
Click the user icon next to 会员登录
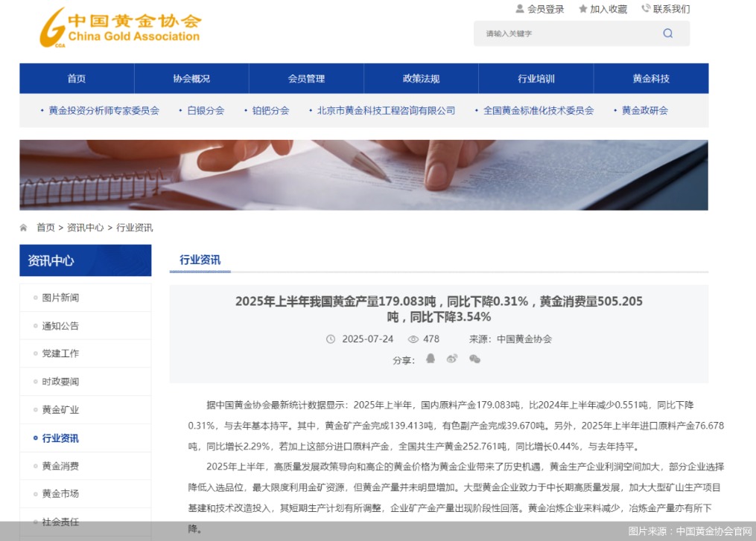(x=518, y=9)
